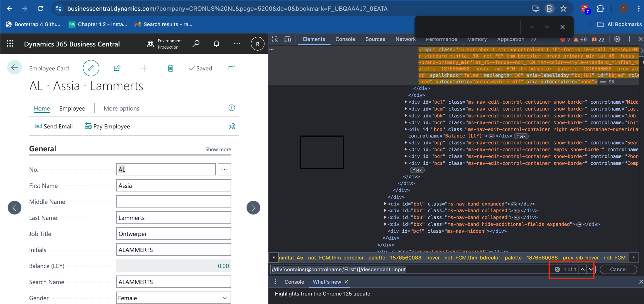Open the Environment Production indicator
This screenshot has height=304, width=644.
165,44
